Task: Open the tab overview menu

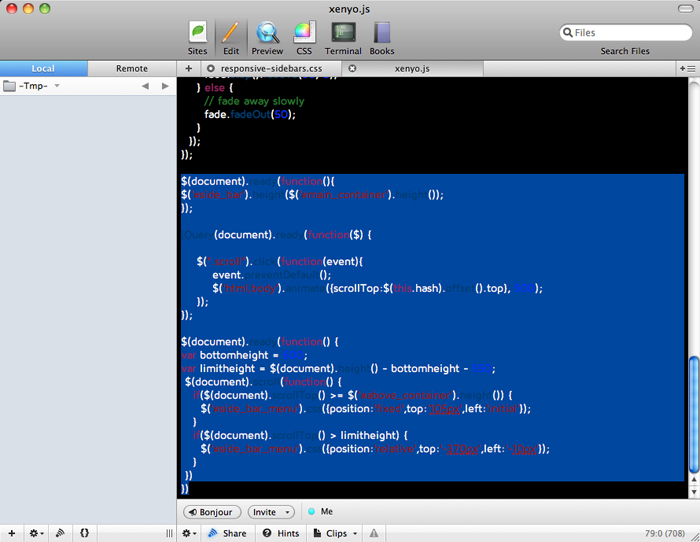Action: coord(688,68)
